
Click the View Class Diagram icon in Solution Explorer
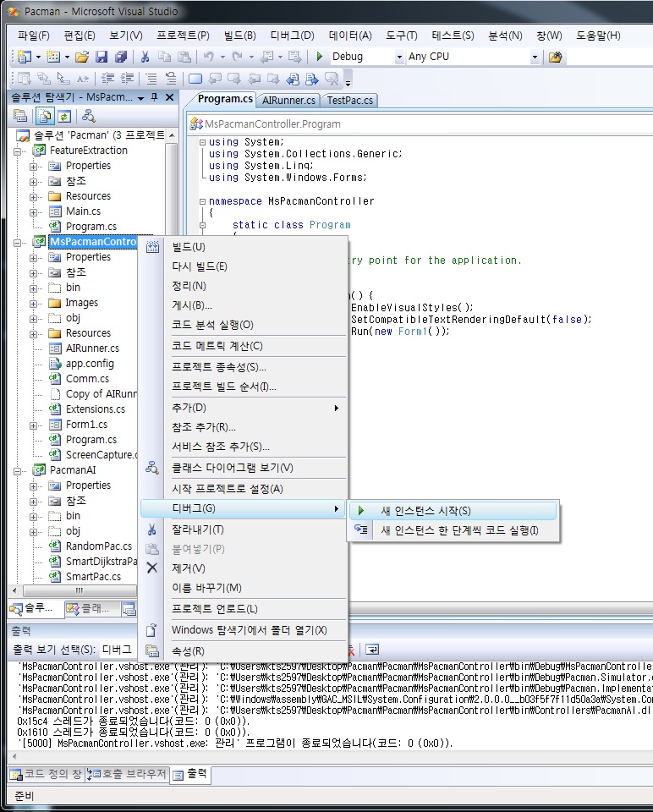pyautogui.click(x=88, y=116)
